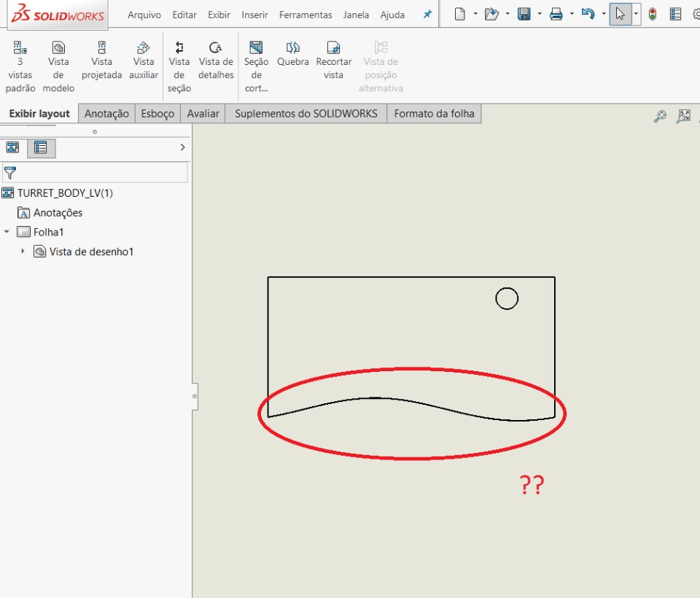This screenshot has width=700, height=598.
Task: Open the Editar menu
Action: click(184, 15)
